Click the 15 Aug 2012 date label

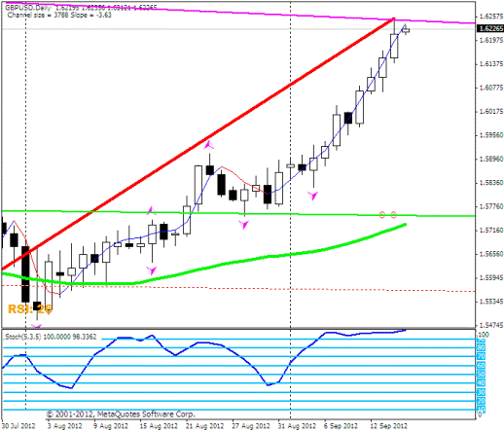(159, 426)
